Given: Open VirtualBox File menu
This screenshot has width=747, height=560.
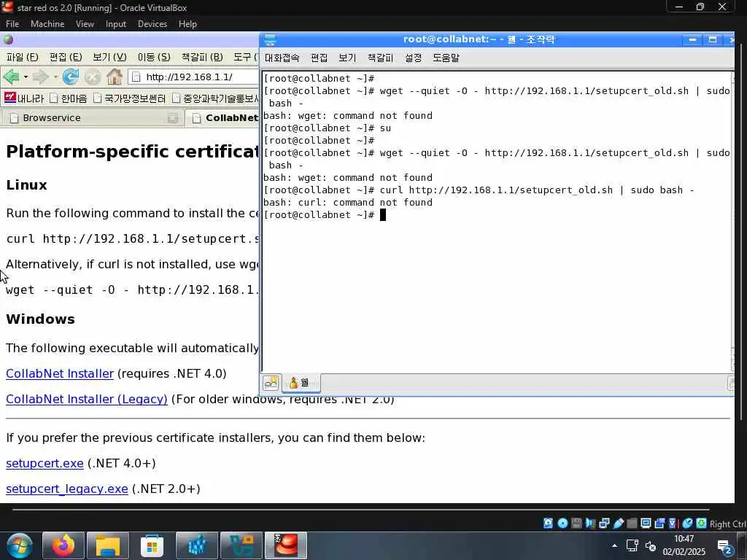Looking at the screenshot, I should (x=12, y=24).
